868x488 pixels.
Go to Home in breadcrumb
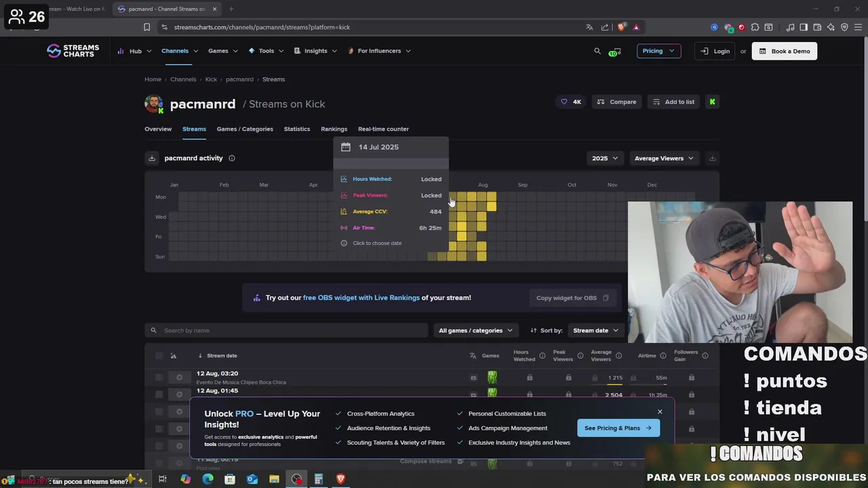coord(153,79)
